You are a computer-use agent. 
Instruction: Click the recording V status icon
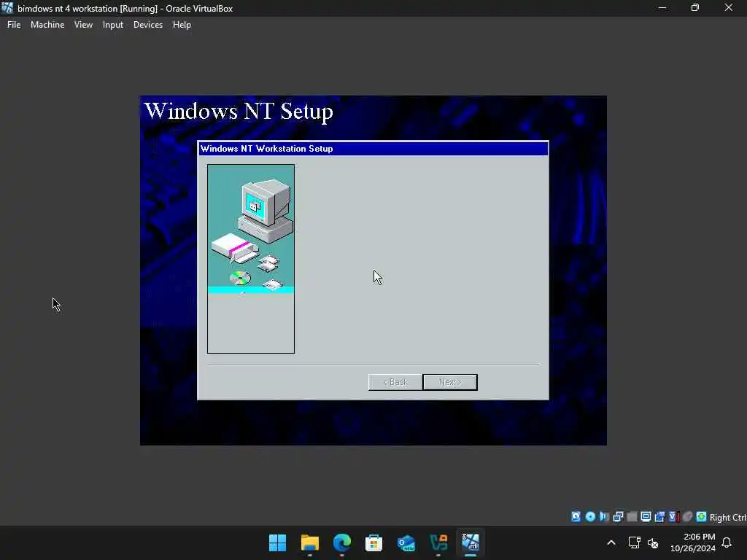pyautogui.click(x=673, y=517)
